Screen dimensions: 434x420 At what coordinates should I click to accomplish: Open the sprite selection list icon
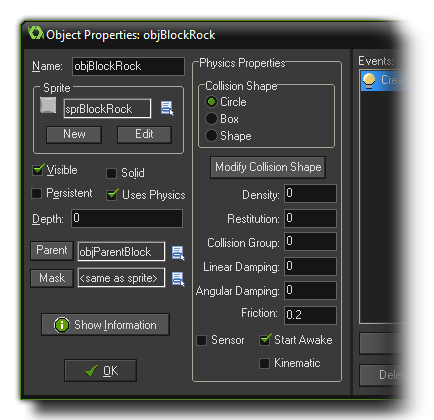click(x=167, y=108)
